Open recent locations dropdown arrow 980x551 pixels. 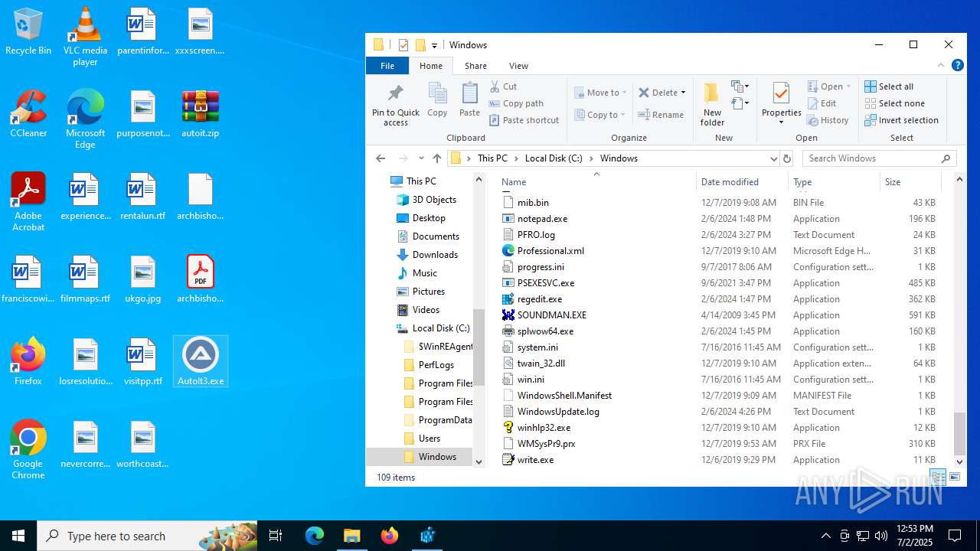click(421, 158)
